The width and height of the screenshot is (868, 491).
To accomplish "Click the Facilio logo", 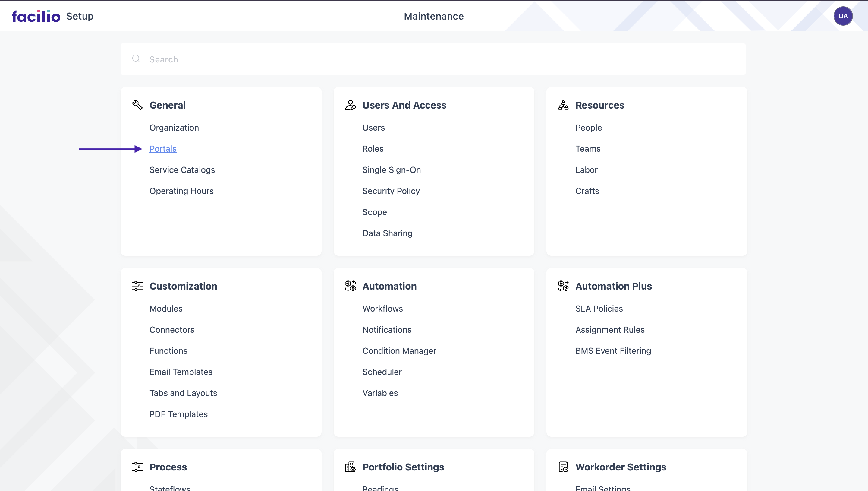I will (36, 16).
